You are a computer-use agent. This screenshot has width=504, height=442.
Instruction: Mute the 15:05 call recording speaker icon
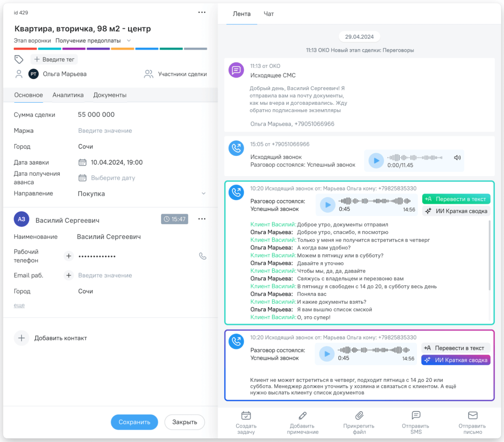[457, 158]
